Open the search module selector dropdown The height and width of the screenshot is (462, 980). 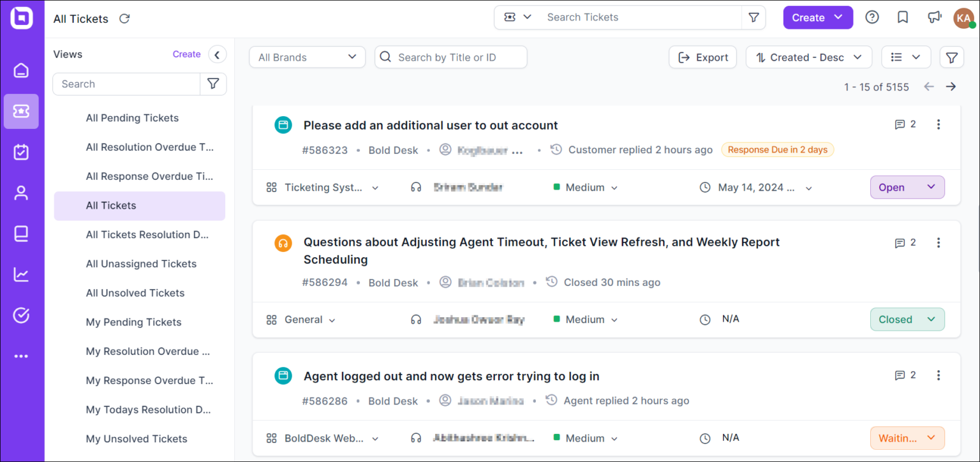click(x=517, y=17)
